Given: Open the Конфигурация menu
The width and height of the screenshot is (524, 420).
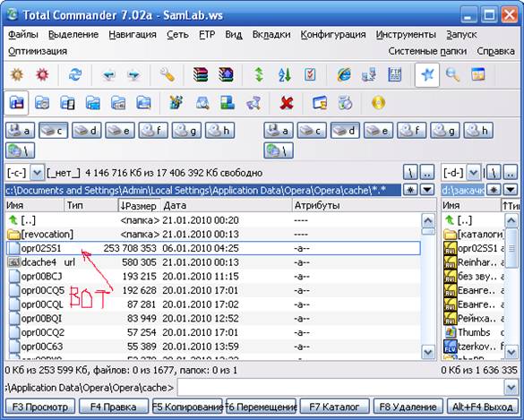Looking at the screenshot, I should [x=333, y=34].
